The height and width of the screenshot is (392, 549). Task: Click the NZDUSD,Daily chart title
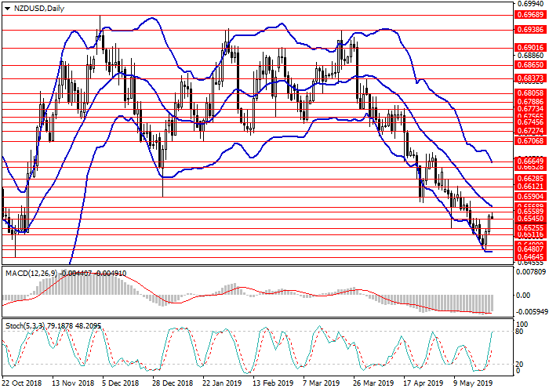tap(41, 8)
